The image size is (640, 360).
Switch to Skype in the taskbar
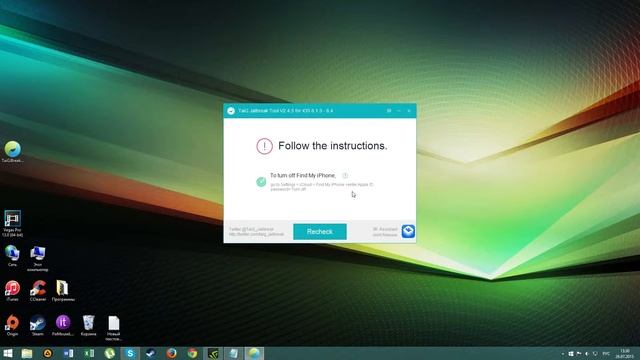(130, 353)
